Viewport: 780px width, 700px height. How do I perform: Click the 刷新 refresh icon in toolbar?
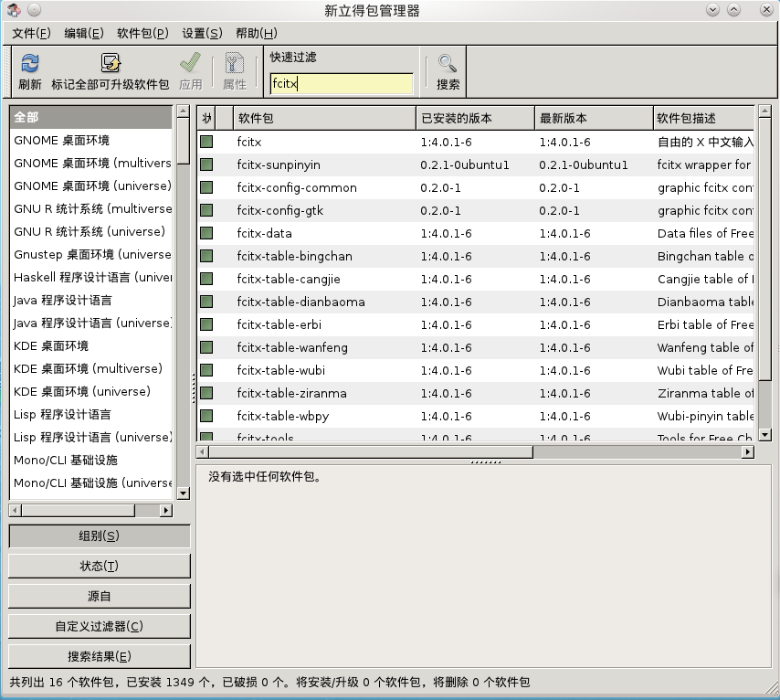(30, 63)
